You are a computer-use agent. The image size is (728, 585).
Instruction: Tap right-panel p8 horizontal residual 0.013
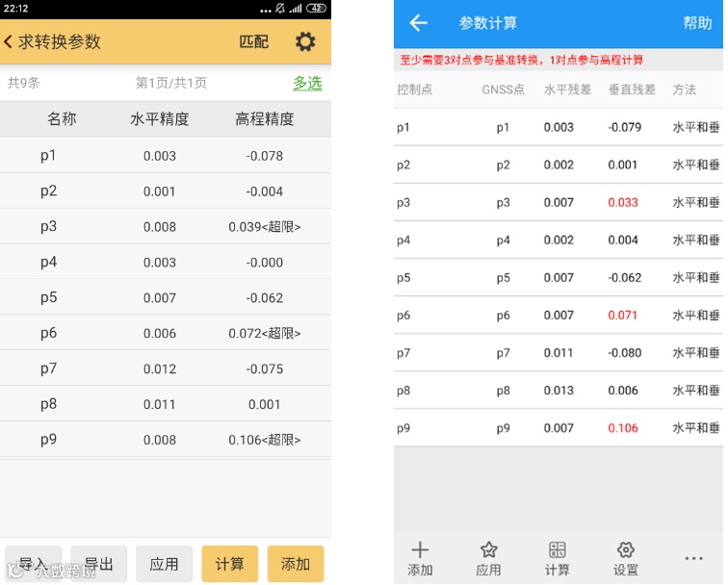(559, 390)
